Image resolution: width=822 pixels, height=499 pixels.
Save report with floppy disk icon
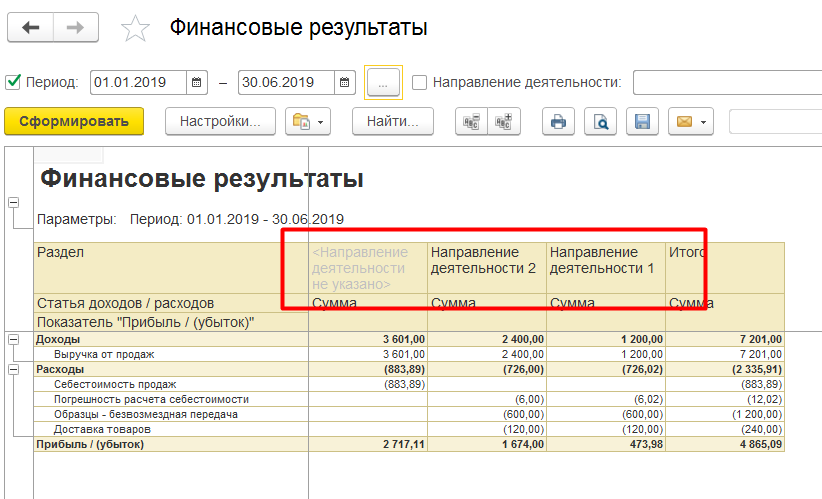click(642, 122)
